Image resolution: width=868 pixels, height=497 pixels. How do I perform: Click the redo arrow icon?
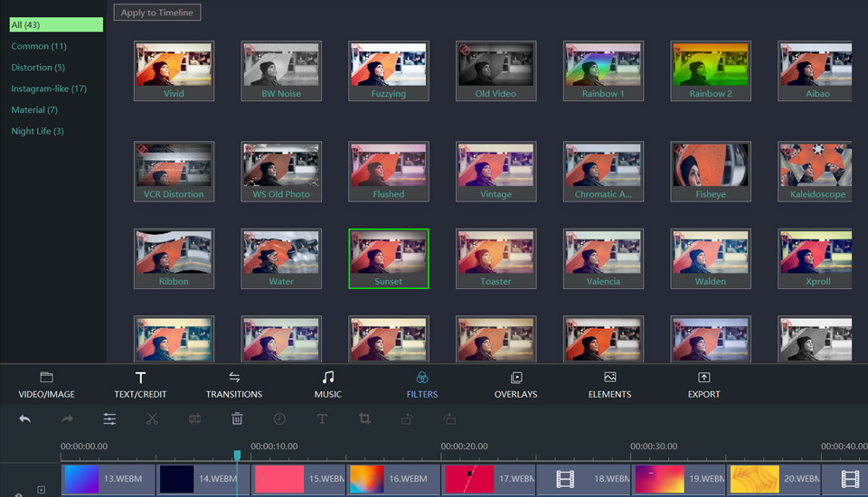tap(67, 419)
